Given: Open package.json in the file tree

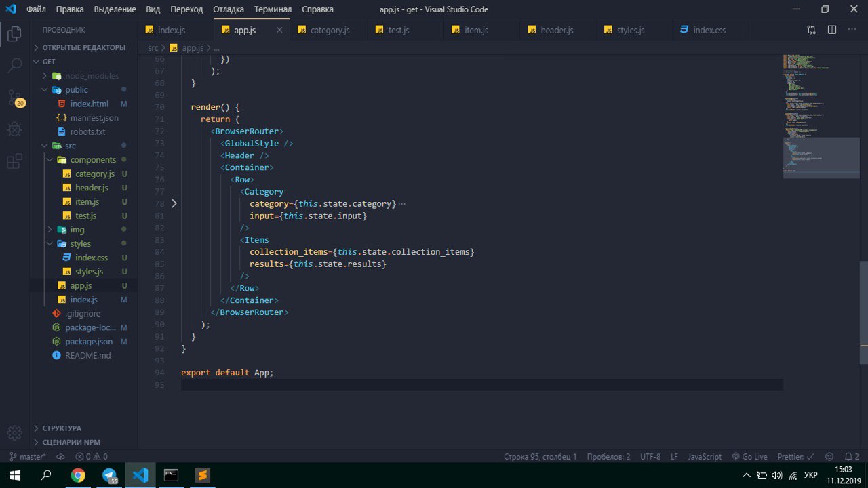Looking at the screenshot, I should pos(89,342).
